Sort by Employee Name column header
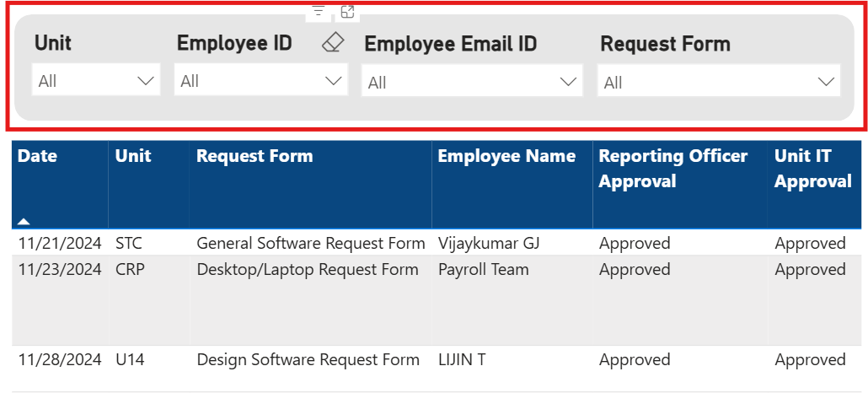This screenshot has width=868, height=393. [506, 156]
